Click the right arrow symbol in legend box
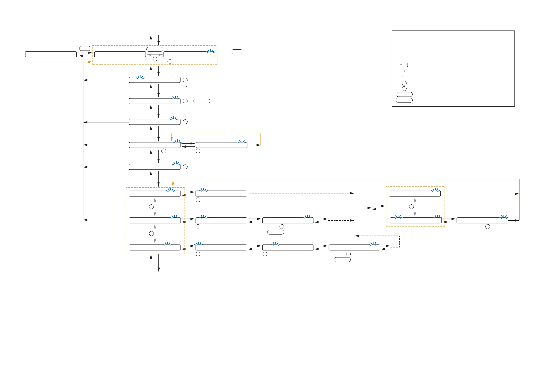This screenshot has height=392, width=555. (x=404, y=71)
